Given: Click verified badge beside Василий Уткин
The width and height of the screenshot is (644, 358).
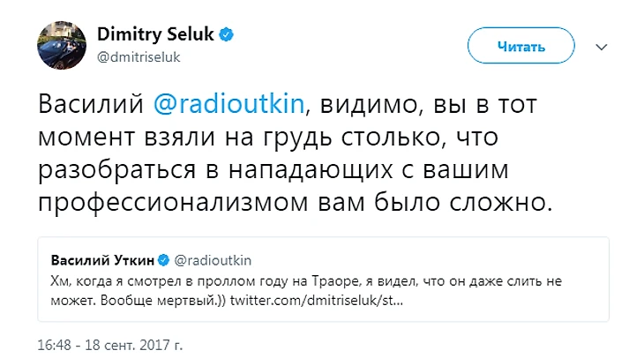Looking at the screenshot, I should click(x=163, y=260).
